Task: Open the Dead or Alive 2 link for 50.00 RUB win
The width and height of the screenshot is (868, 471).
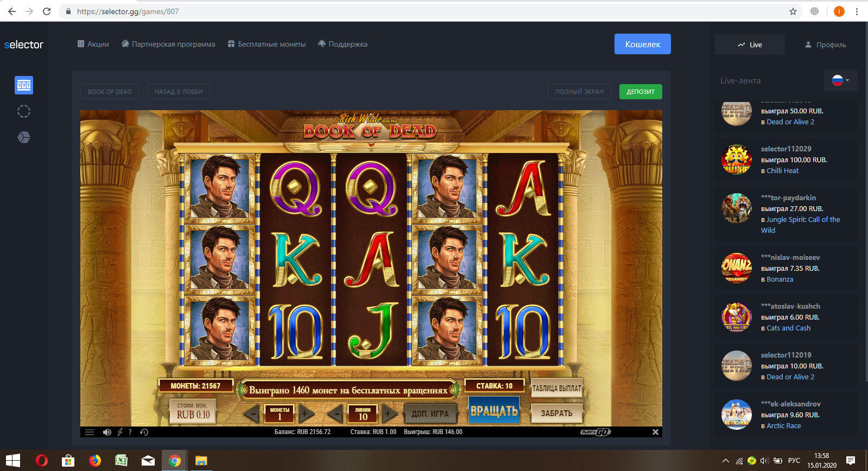Action: 790,122
